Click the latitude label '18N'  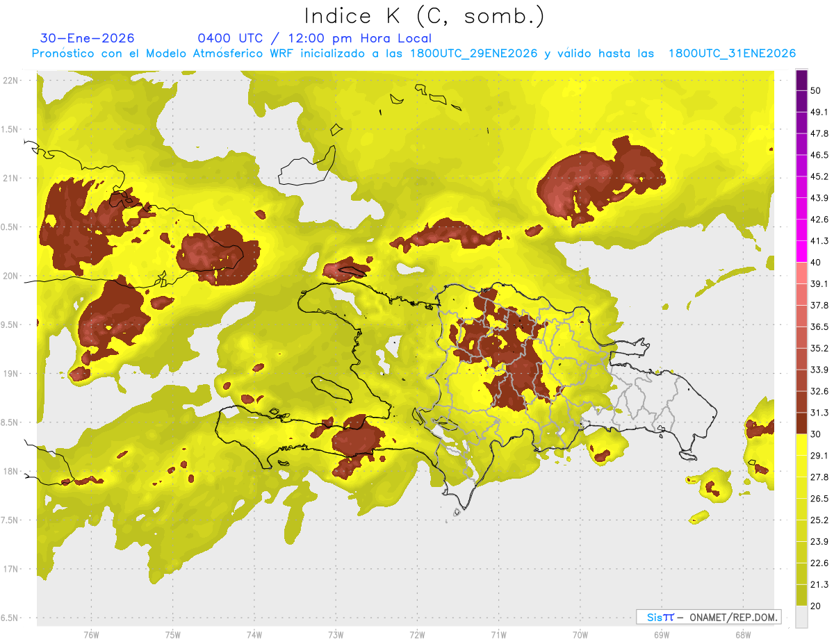(x=11, y=472)
